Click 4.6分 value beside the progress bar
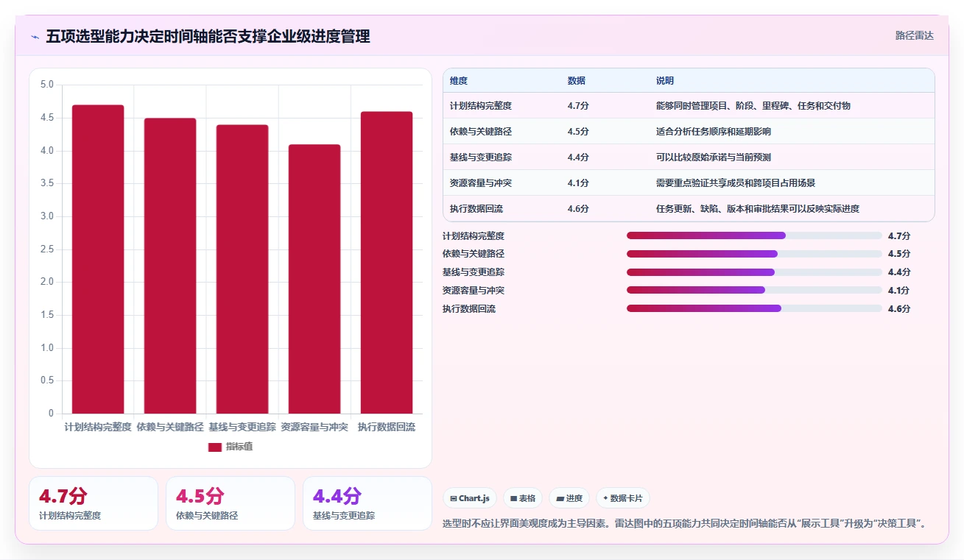 (899, 309)
